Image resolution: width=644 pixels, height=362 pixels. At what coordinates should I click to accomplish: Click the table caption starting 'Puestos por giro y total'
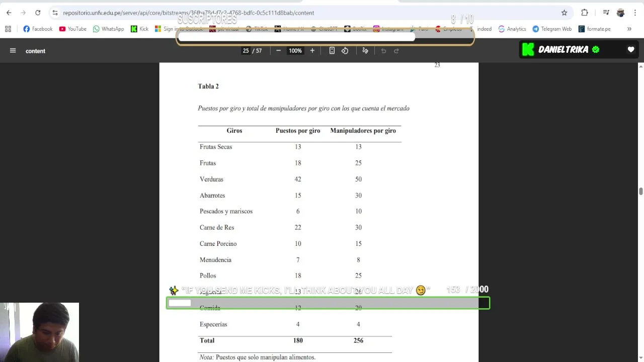303,108
